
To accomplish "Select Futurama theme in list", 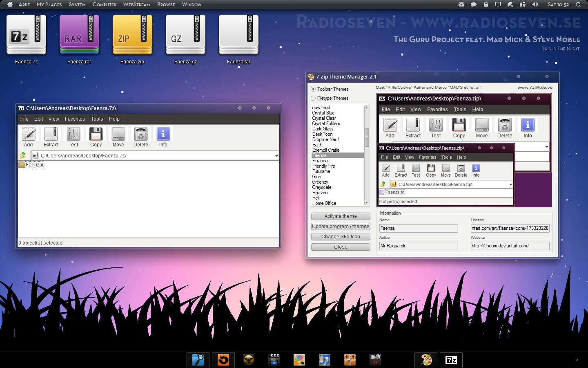I will [321, 171].
